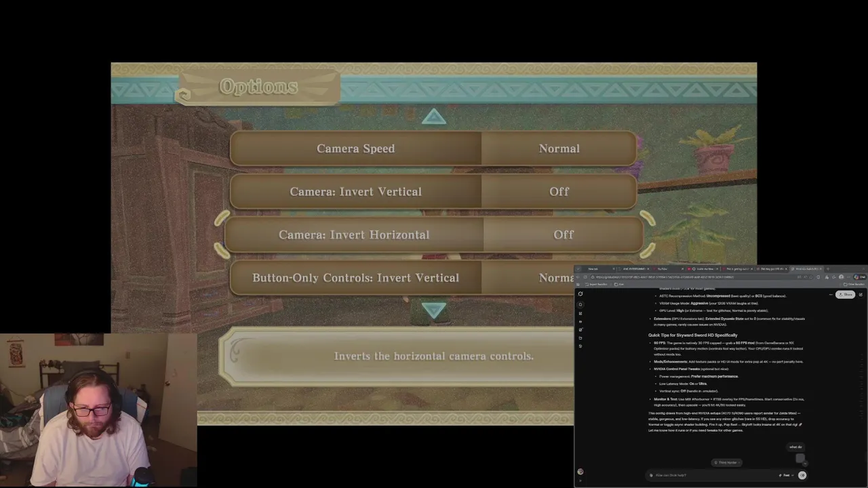Select the Camera: Invert Horizontal option
Image resolution: width=868 pixels, height=488 pixels.
click(433, 235)
